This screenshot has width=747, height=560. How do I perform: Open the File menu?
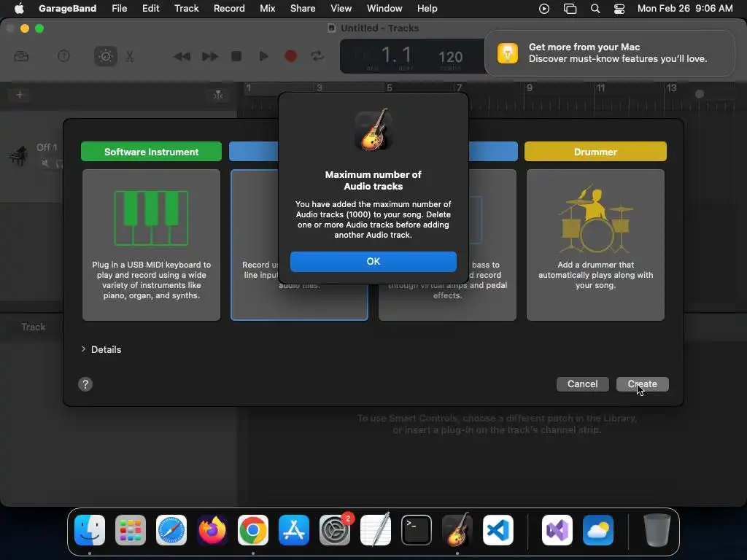click(x=119, y=8)
